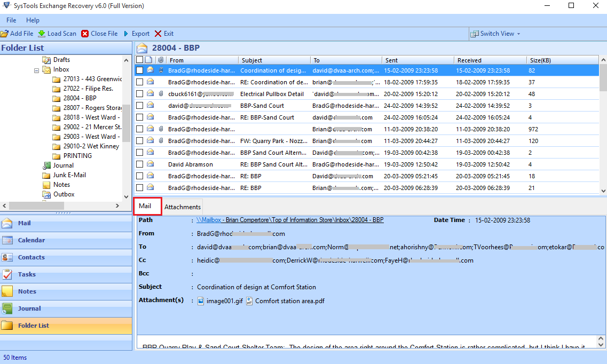Click the Load Scan green arrow icon
The height and width of the screenshot is (364, 607).
[42, 34]
